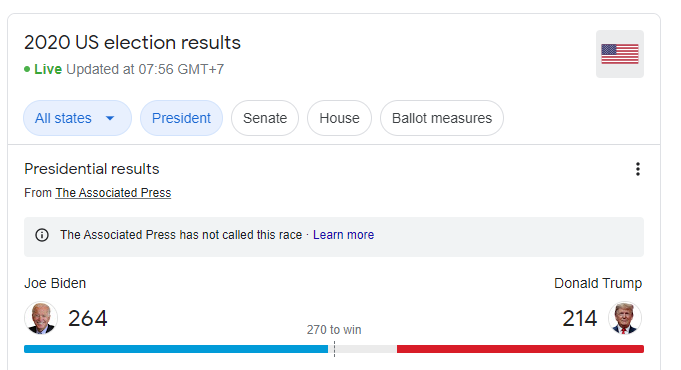Click the green Live status dot
This screenshot has width=681, height=370.
point(27,69)
